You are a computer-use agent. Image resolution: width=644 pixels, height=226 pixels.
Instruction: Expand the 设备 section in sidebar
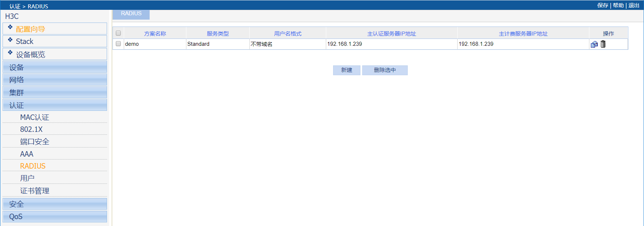click(x=55, y=67)
